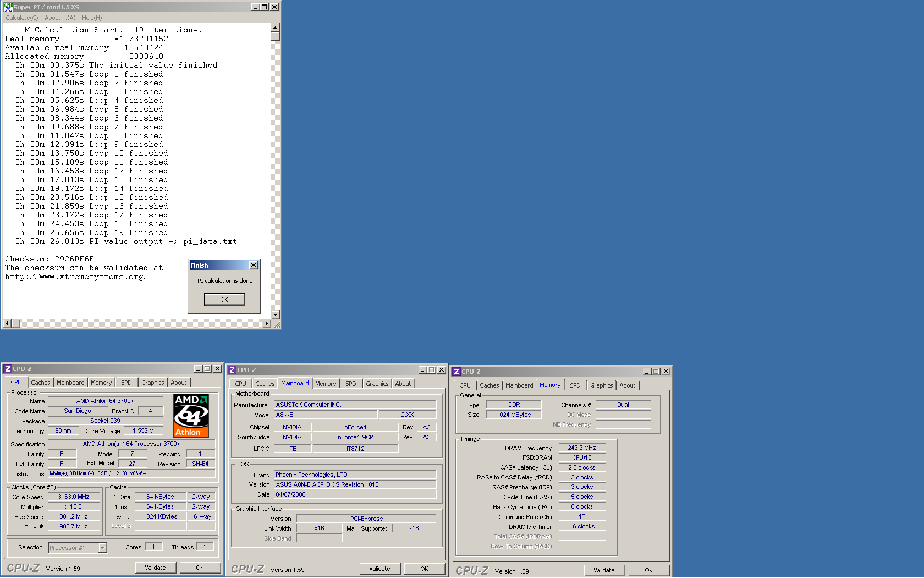Image resolution: width=924 pixels, height=578 pixels.
Task: Click the DRAM Frequency value 243.3 MHz
Action: (582, 448)
